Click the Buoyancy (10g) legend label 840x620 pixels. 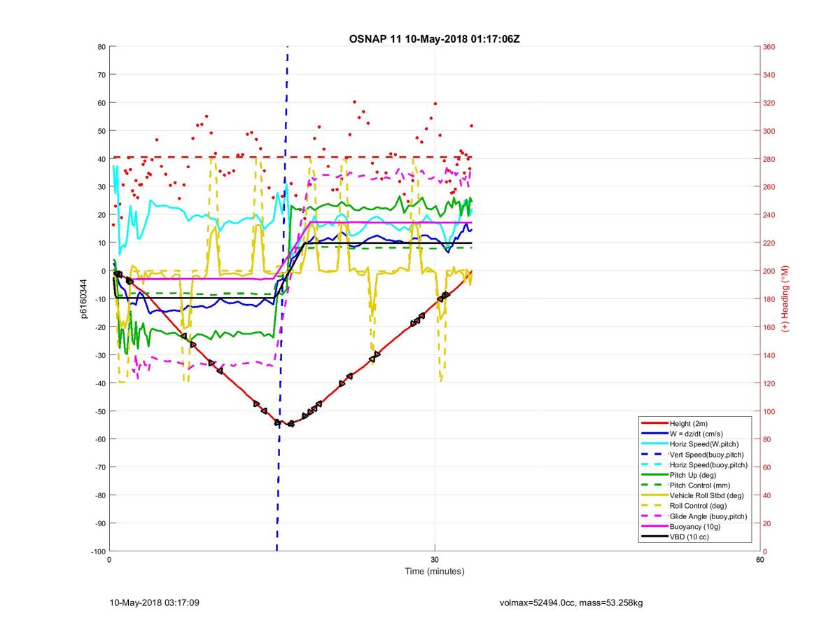tap(695, 526)
